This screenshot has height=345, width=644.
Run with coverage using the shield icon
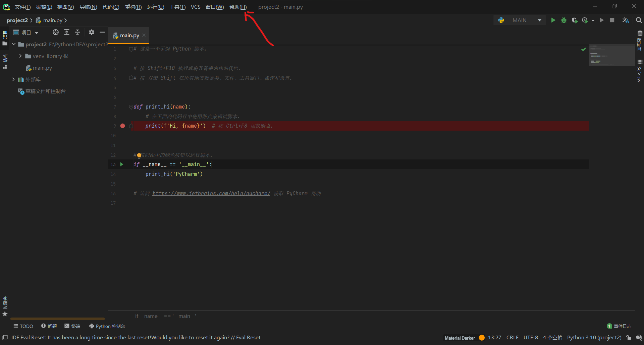(x=575, y=20)
